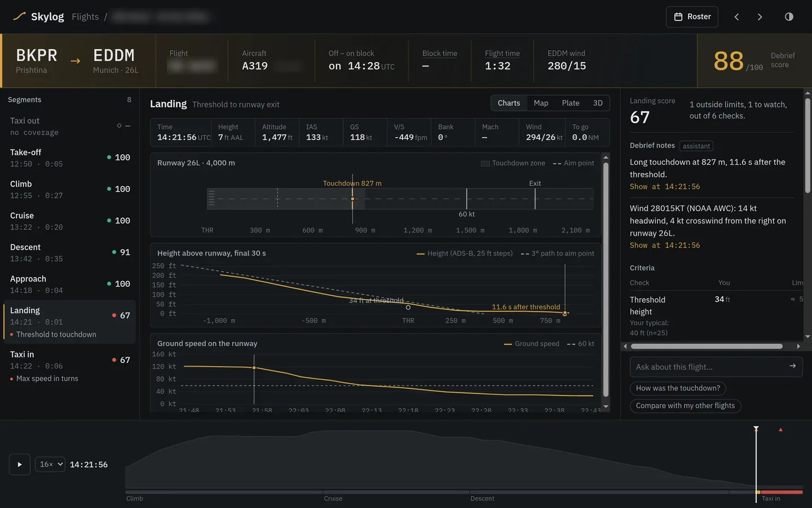Click Show at 14:21:56 under long touchdown note
812x508 pixels.
pyautogui.click(x=665, y=187)
